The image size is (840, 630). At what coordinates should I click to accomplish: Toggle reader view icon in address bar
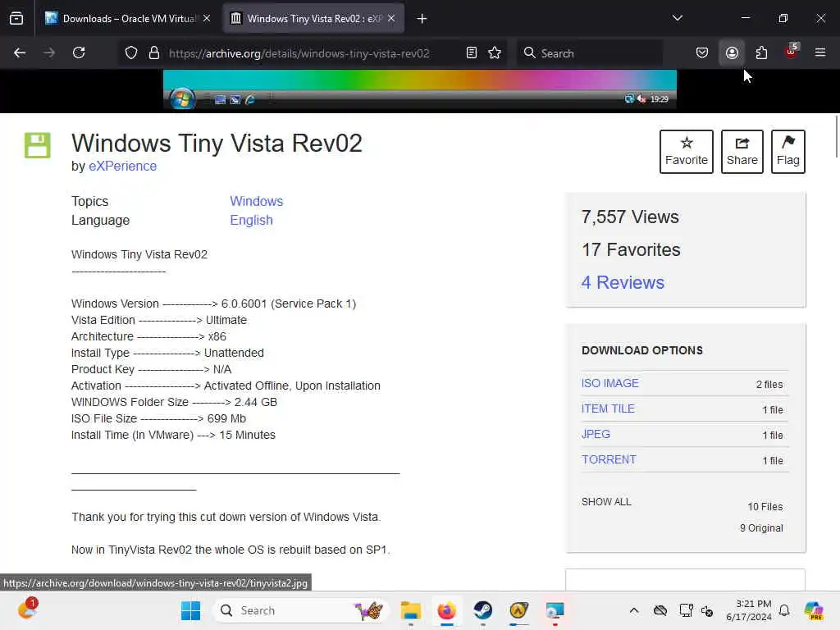[x=472, y=53]
